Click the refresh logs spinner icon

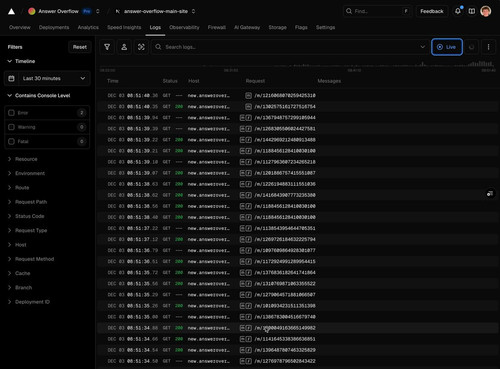point(471,47)
